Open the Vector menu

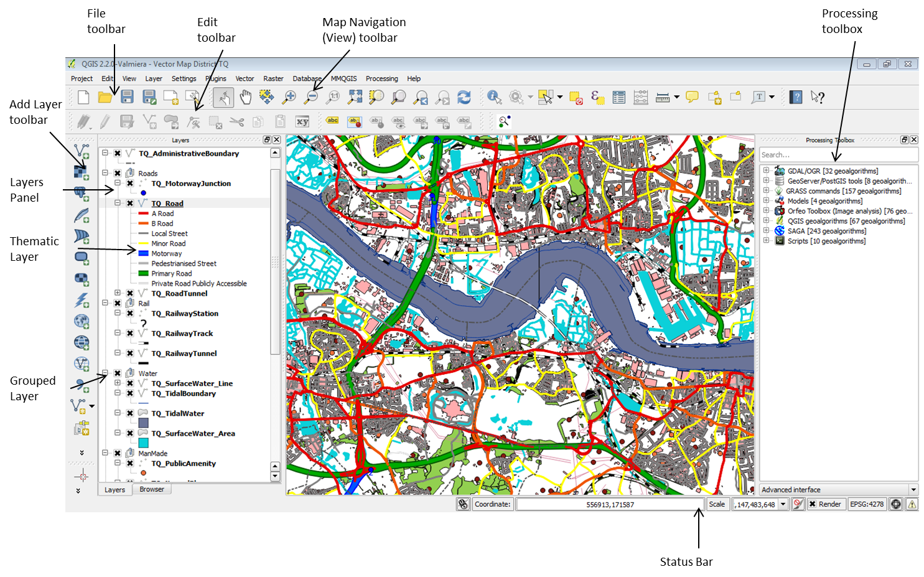(245, 78)
